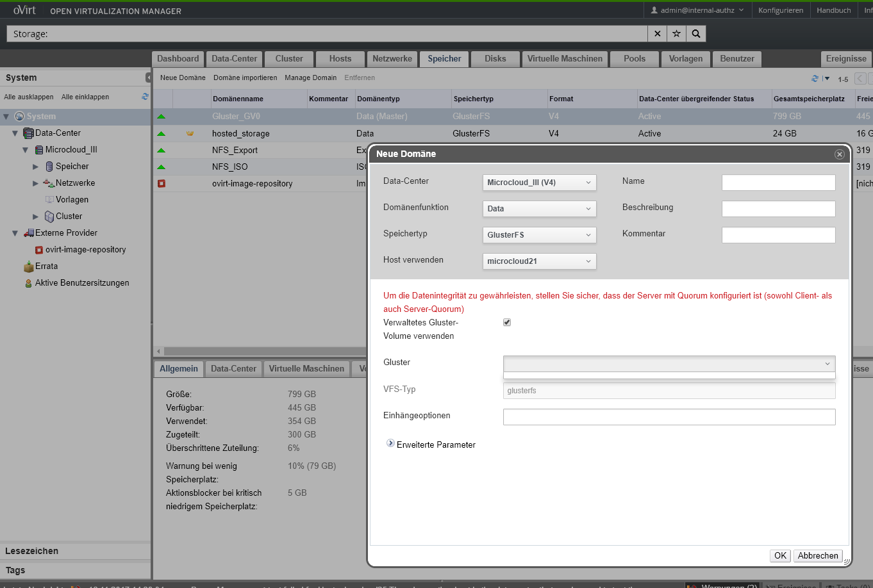The height and width of the screenshot is (588, 873).
Task: Click the search magnifier icon
Action: point(695,34)
